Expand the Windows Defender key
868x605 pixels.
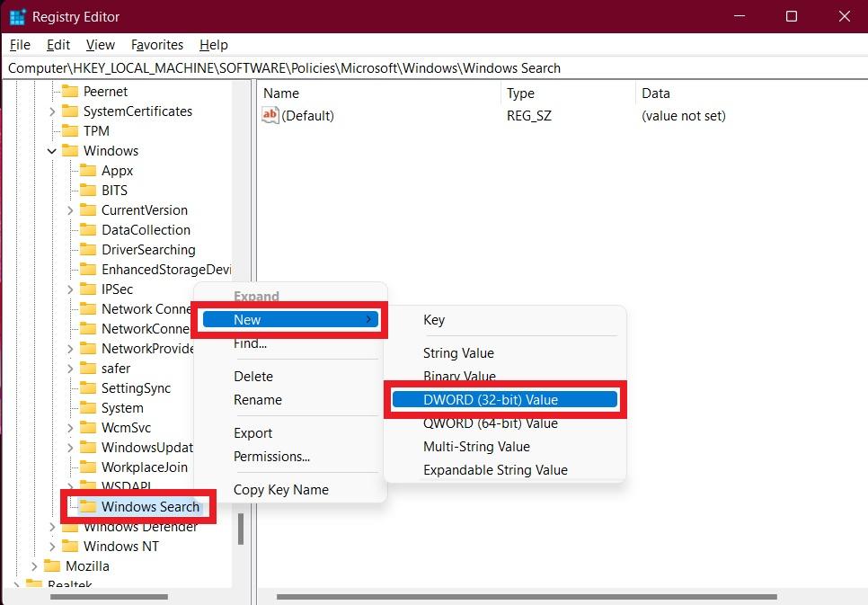52,526
